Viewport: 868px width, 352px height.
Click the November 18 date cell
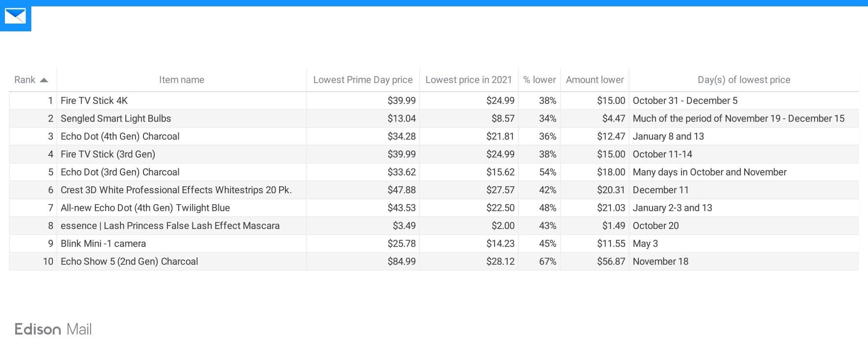point(660,262)
